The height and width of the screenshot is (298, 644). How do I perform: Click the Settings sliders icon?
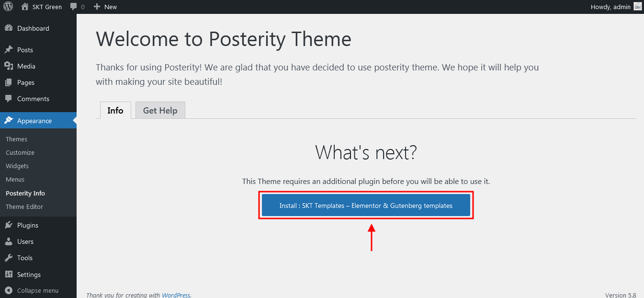(x=9, y=275)
